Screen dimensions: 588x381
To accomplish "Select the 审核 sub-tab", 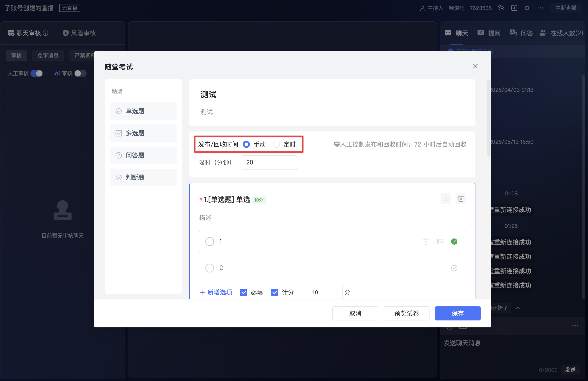I will 16,55.
